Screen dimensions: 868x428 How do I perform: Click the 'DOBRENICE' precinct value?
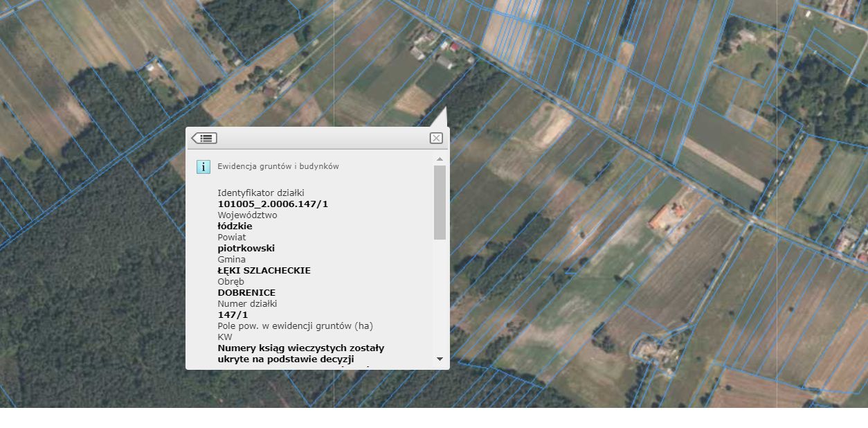click(246, 292)
